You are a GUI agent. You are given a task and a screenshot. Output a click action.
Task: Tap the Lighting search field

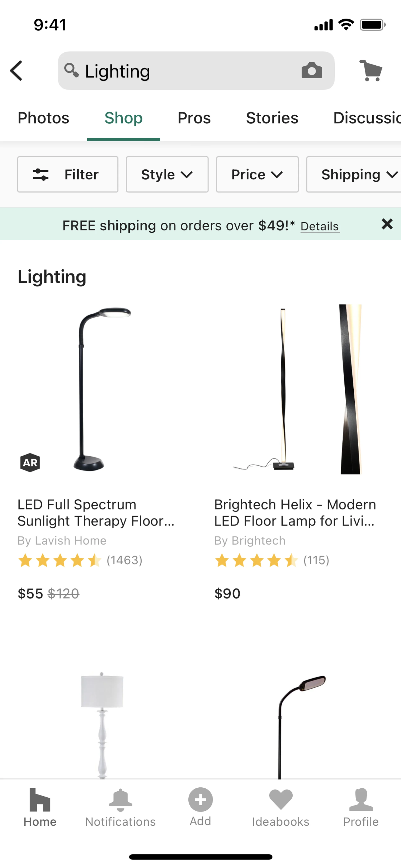(185, 71)
